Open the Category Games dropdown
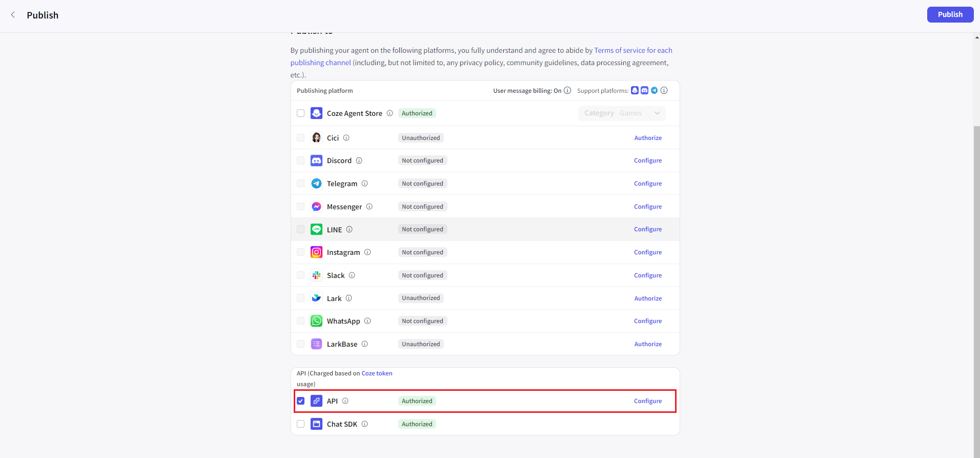980x458 pixels. (622, 113)
